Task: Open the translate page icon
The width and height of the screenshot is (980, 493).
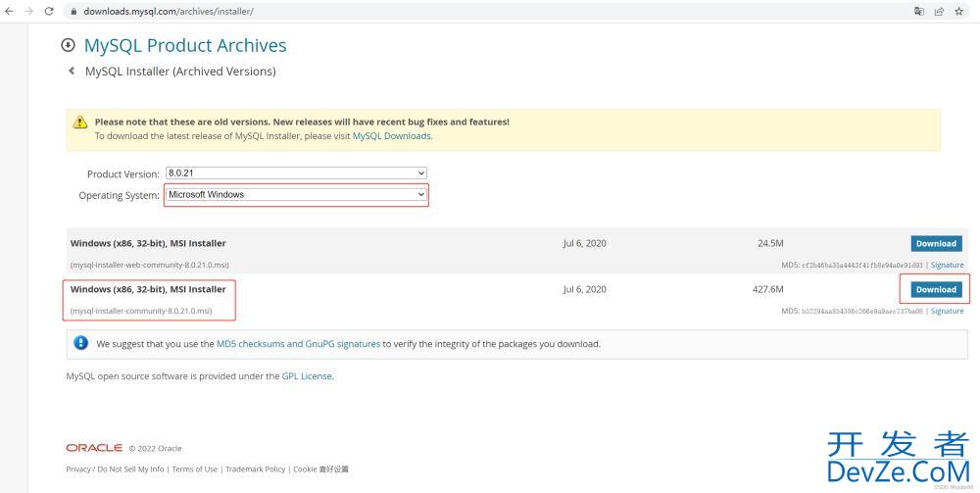Action: click(919, 11)
